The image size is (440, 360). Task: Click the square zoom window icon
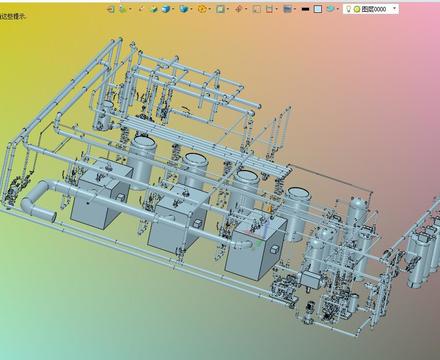220,9
